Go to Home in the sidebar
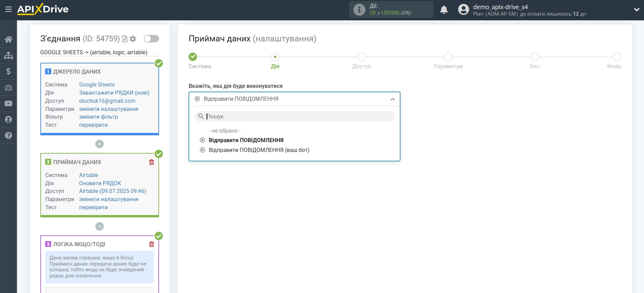Image resolution: width=644 pixels, height=293 pixels. [x=8, y=39]
